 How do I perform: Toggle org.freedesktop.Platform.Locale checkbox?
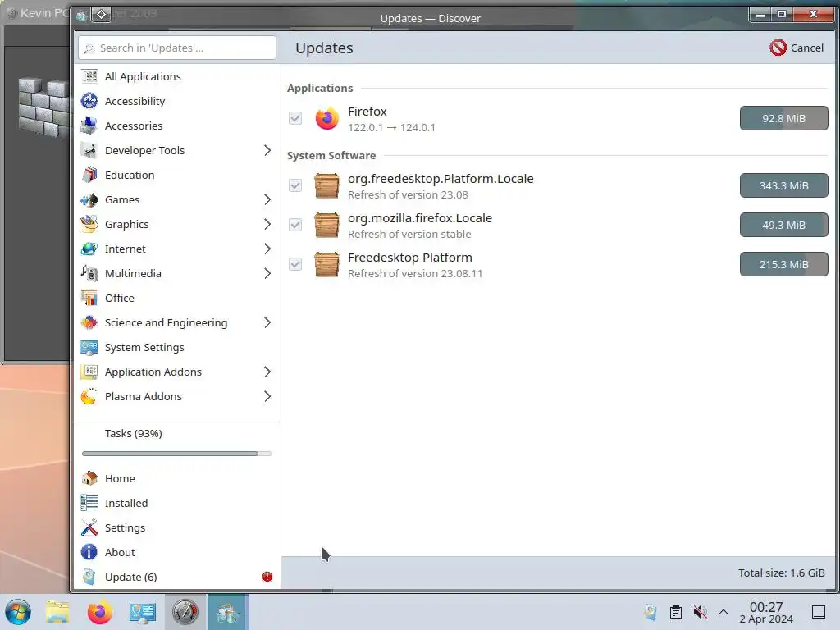(x=295, y=186)
